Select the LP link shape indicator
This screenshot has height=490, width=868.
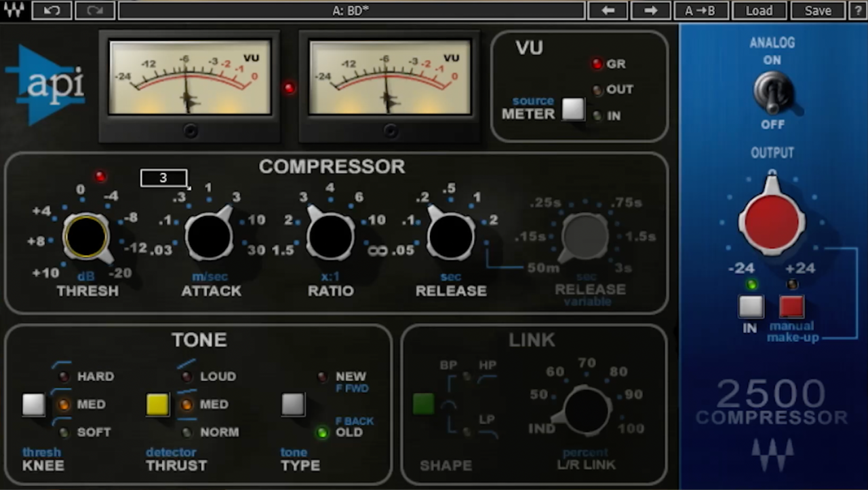tap(467, 432)
